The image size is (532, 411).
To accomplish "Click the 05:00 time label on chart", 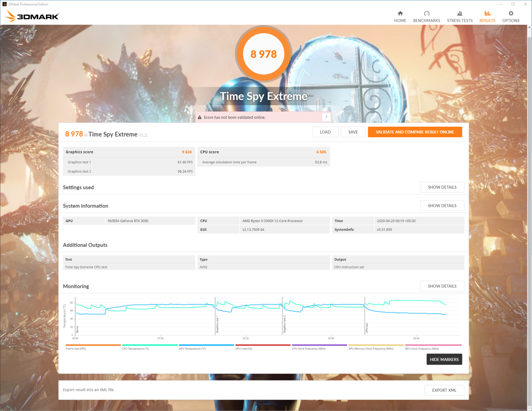I will [331, 338].
